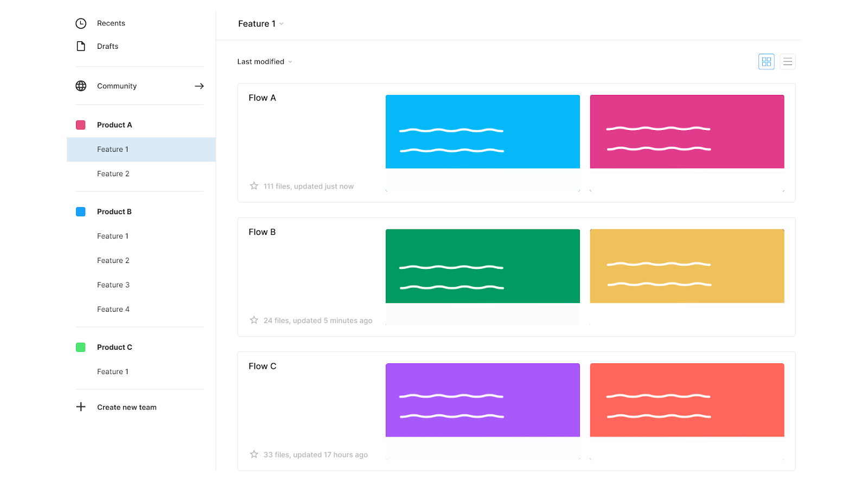
Task: Click the Product B blue color swatch
Action: tap(81, 211)
